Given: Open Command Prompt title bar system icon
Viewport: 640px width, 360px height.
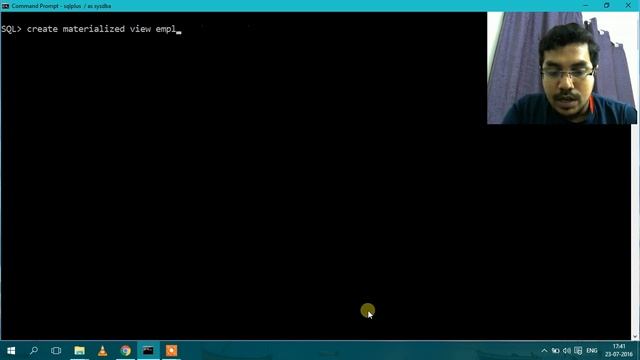Looking at the screenshot, I should point(5,6).
